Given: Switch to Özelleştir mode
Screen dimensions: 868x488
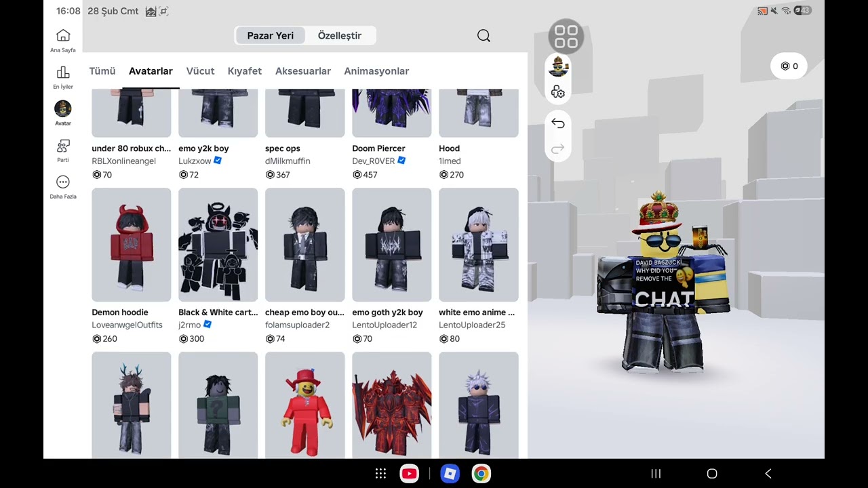Looking at the screenshot, I should (340, 36).
